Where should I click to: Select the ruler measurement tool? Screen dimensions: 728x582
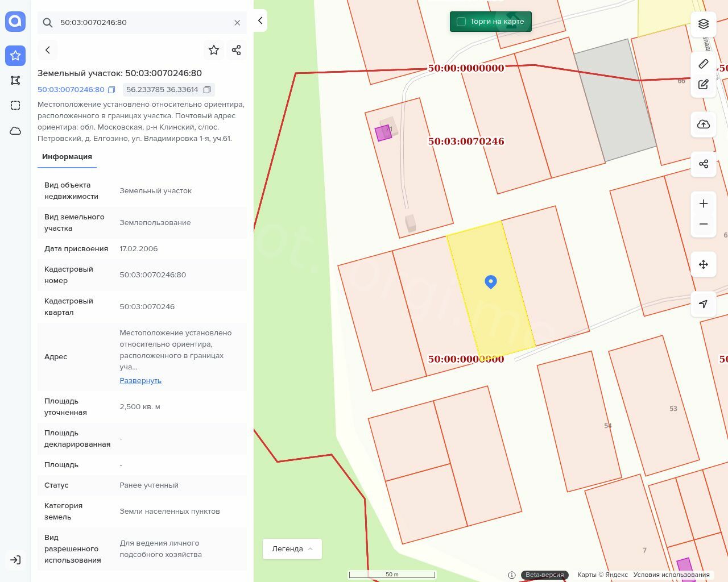[x=704, y=64]
